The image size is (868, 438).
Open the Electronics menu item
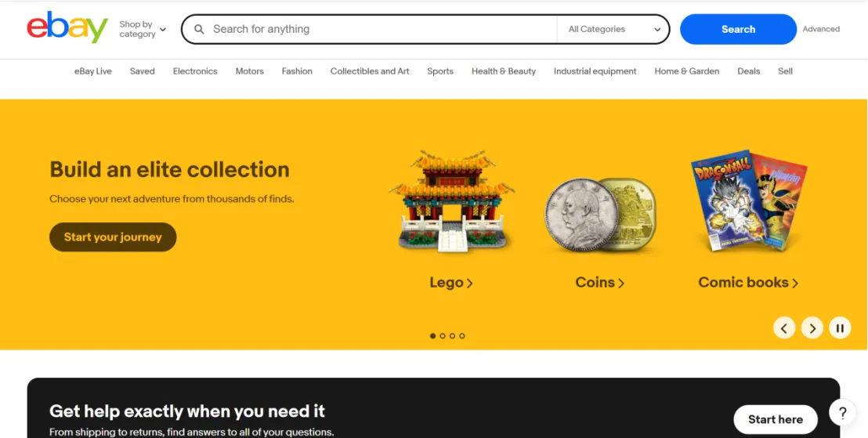point(195,71)
